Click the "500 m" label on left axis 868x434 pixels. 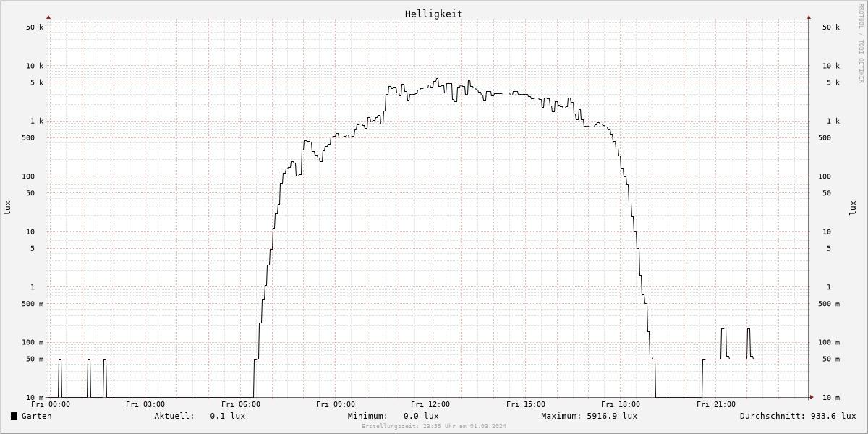coord(33,304)
